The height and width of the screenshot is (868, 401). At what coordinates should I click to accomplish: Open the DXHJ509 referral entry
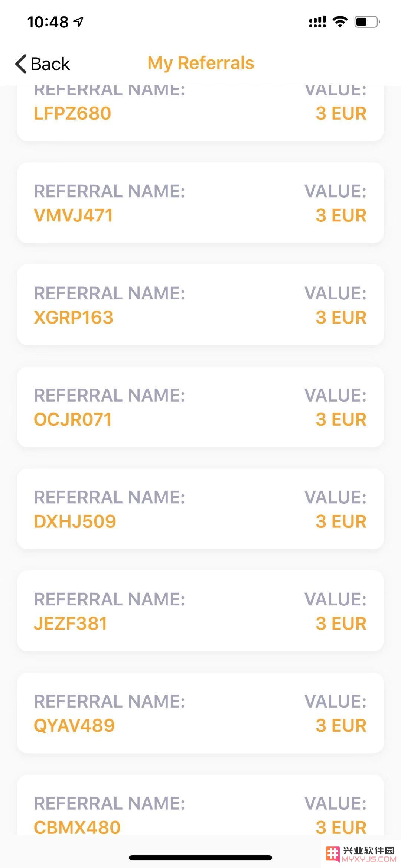(200, 509)
